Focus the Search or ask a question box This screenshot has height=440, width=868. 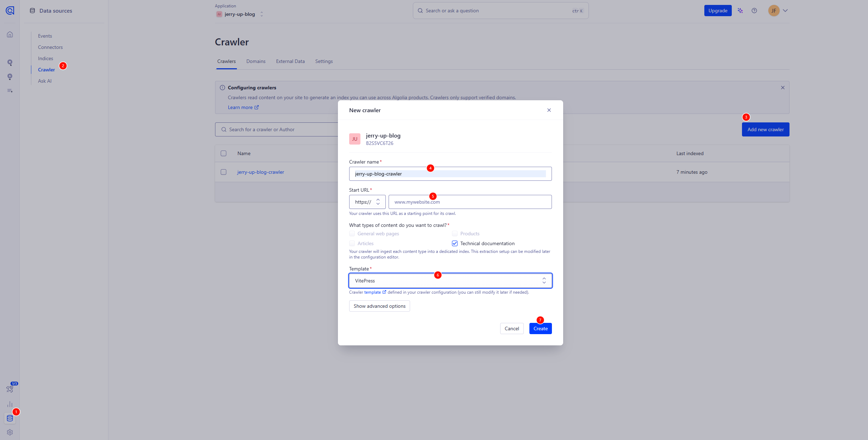coord(501,11)
